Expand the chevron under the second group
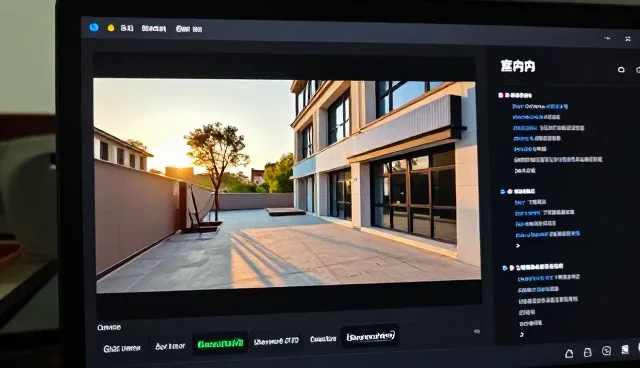 click(x=518, y=246)
